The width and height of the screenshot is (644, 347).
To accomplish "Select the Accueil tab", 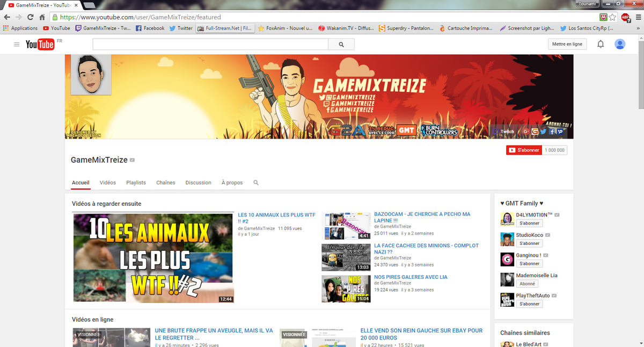I will (x=80, y=183).
